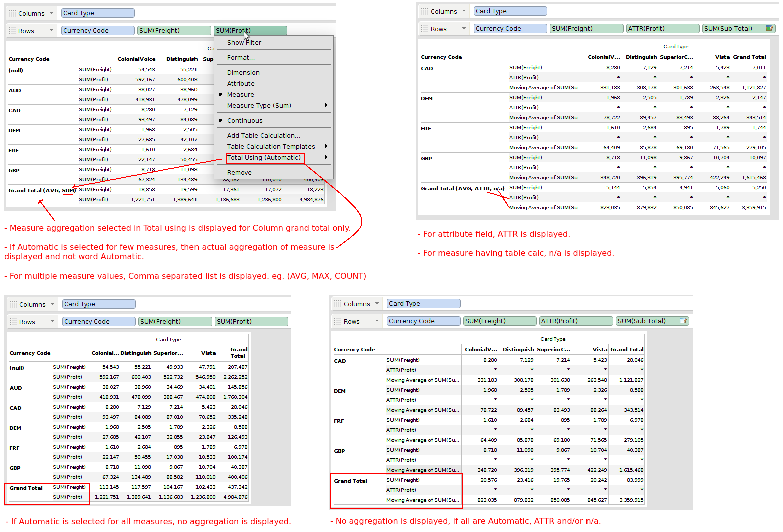Click table calculation icon on lower-right SUM(Sub Total) pill
The image size is (783, 532).
click(x=683, y=321)
